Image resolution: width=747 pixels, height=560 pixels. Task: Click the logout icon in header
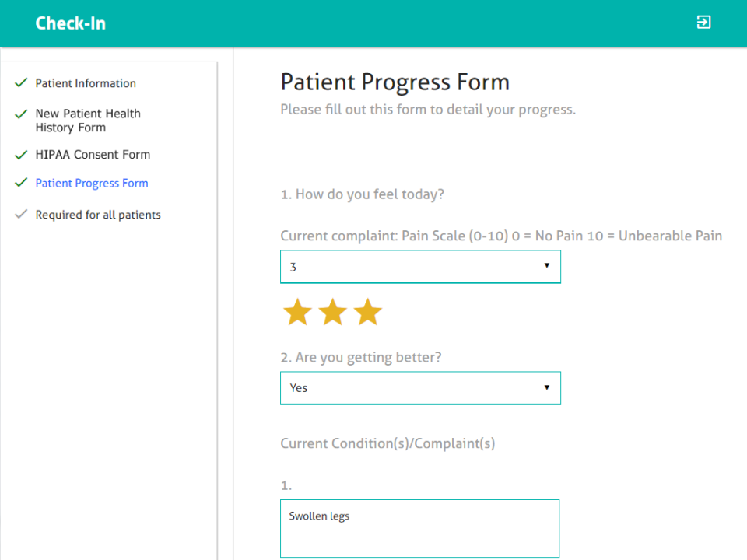point(703,23)
